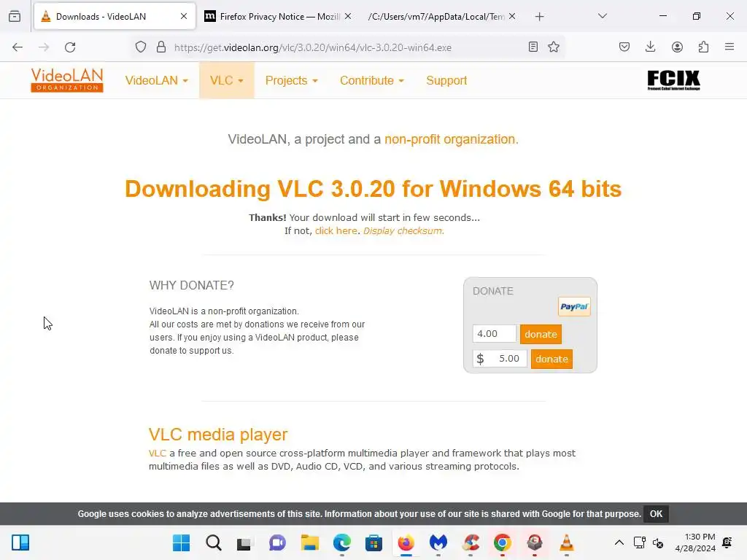Click the 'click here' download link
Screen dimensions: 747x560
pos(336,231)
